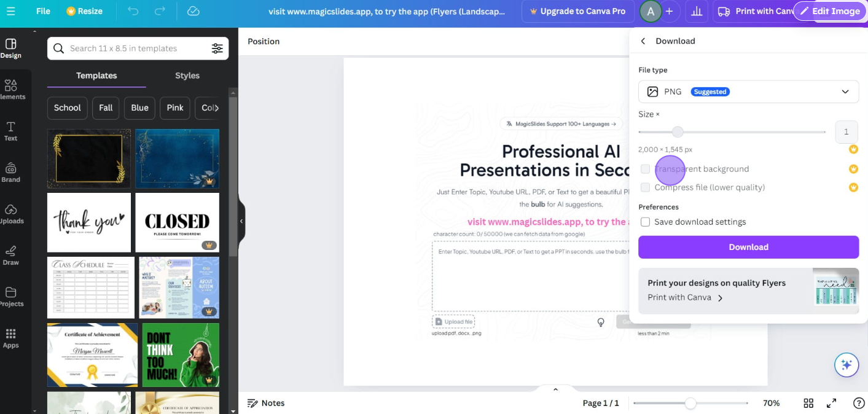Expand the PNG file type dropdown

coord(748,92)
